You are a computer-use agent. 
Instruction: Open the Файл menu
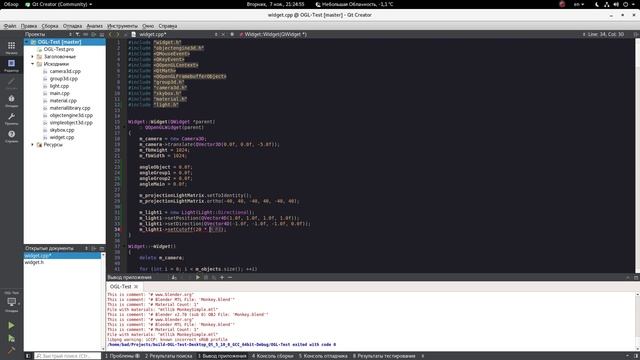click(10, 26)
